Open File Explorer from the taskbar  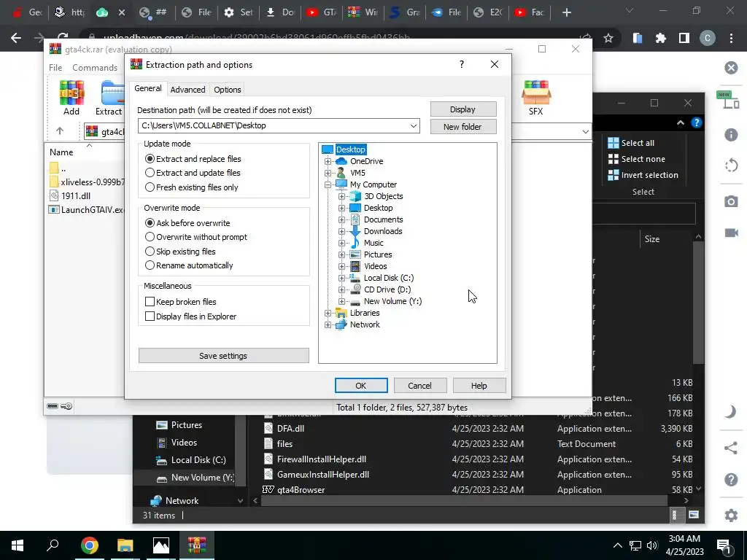pos(125,545)
